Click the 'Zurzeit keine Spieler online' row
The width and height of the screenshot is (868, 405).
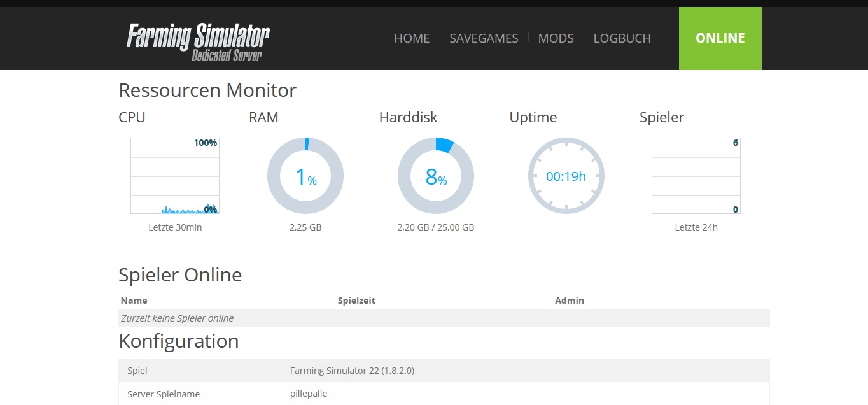[x=444, y=318]
